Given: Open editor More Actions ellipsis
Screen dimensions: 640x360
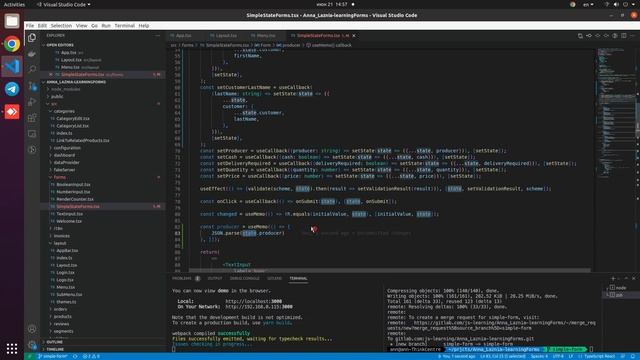Looking at the screenshot, I should point(632,36).
